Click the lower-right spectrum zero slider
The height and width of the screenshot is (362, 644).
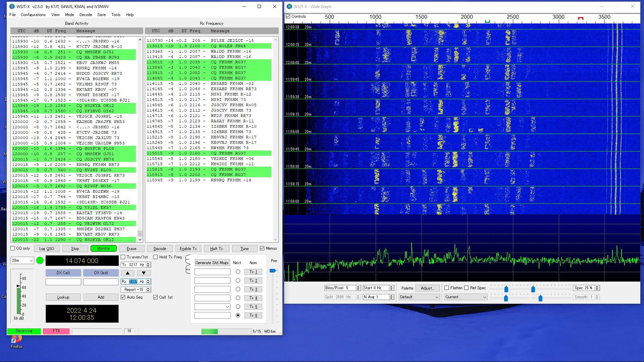540,298
